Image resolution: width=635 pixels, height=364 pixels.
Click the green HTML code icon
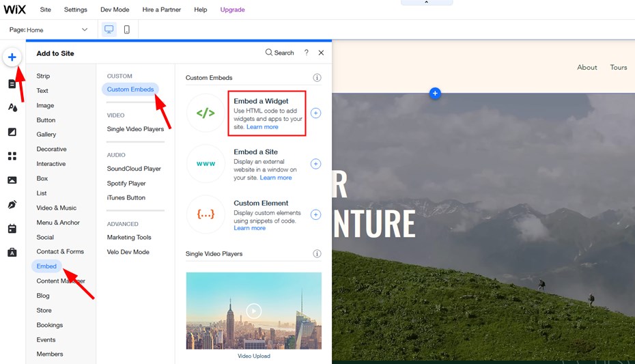click(206, 113)
